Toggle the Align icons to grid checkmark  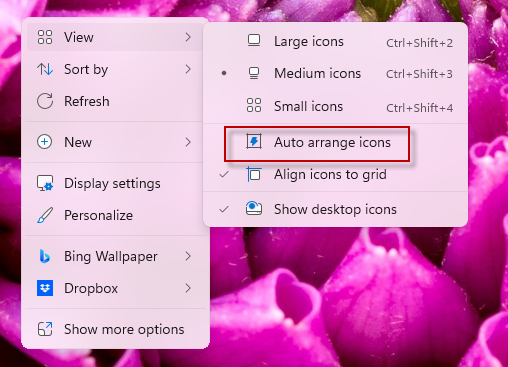tap(224, 174)
